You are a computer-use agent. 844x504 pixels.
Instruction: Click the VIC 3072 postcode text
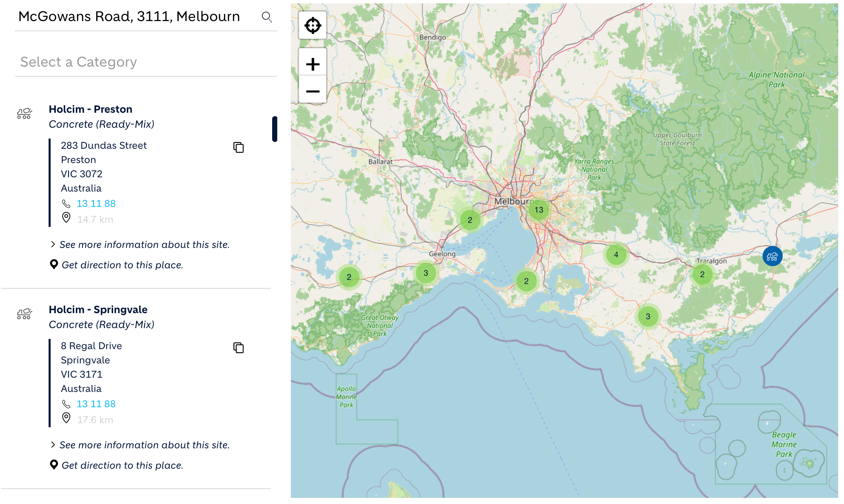82,174
